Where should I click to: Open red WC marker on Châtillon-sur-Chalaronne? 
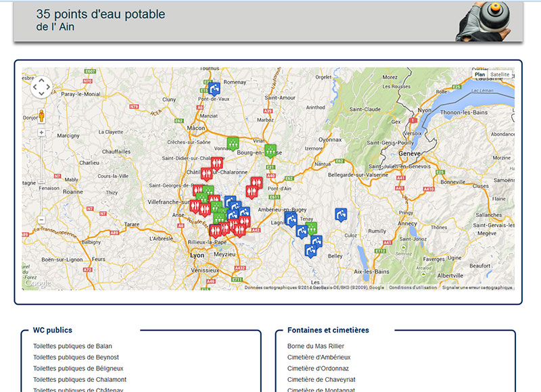click(x=207, y=174)
